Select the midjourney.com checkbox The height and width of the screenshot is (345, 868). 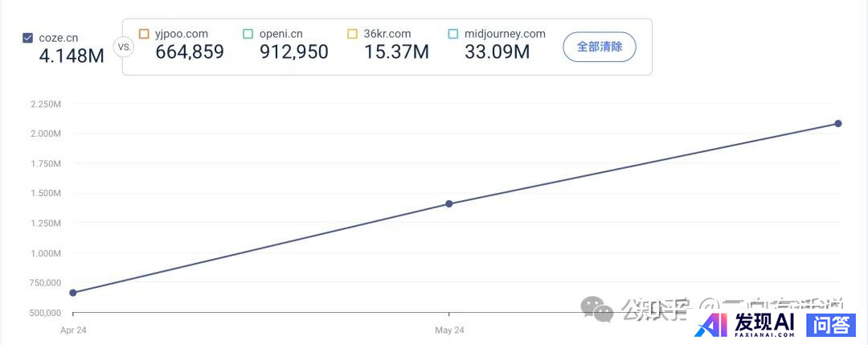[x=453, y=34]
